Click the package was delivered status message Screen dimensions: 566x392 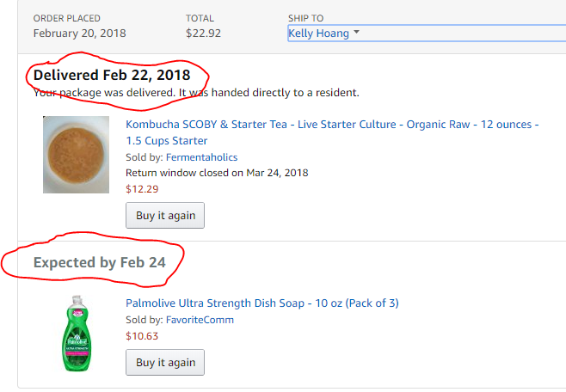coord(196,92)
